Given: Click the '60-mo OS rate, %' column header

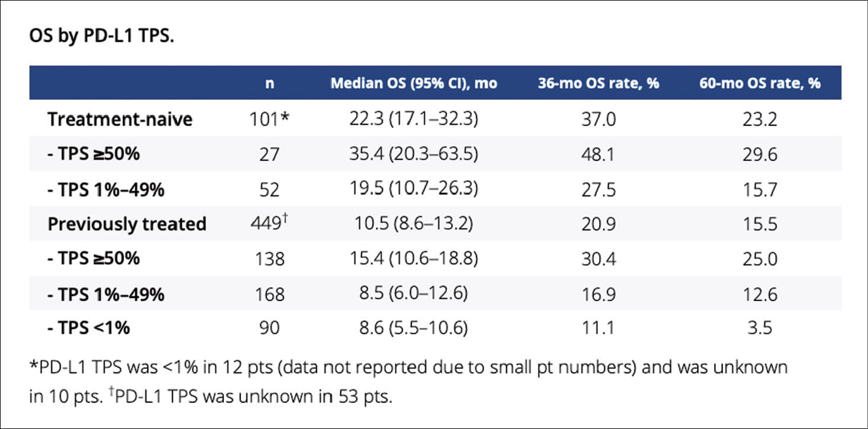Looking at the screenshot, I should click(x=760, y=83).
